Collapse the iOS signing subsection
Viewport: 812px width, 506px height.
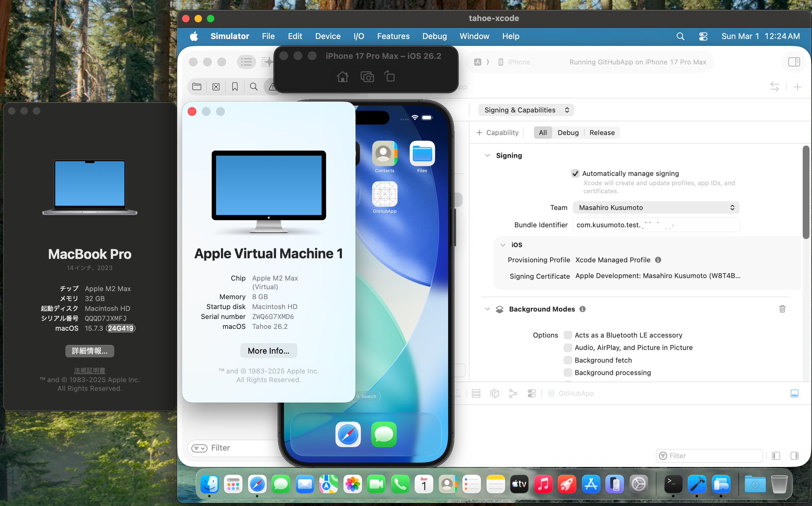(x=503, y=245)
